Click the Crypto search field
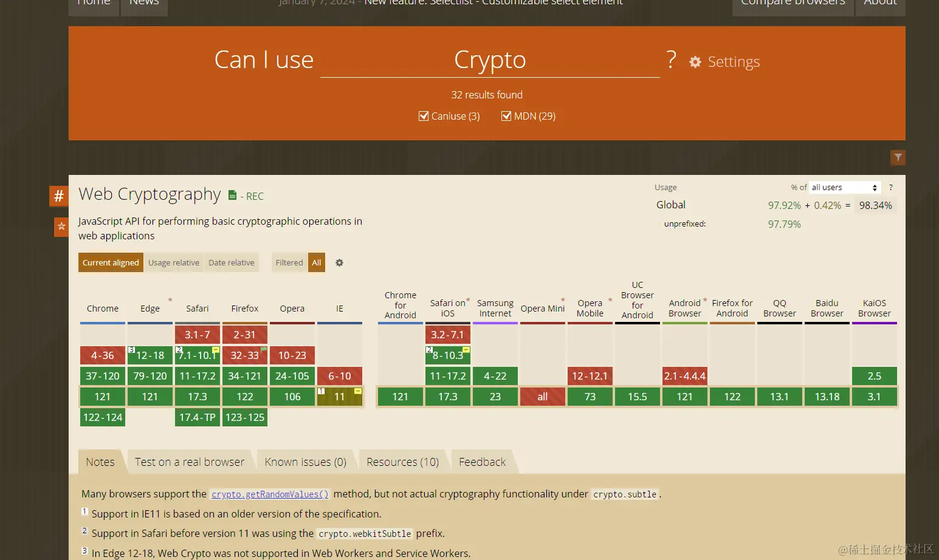 tap(490, 60)
